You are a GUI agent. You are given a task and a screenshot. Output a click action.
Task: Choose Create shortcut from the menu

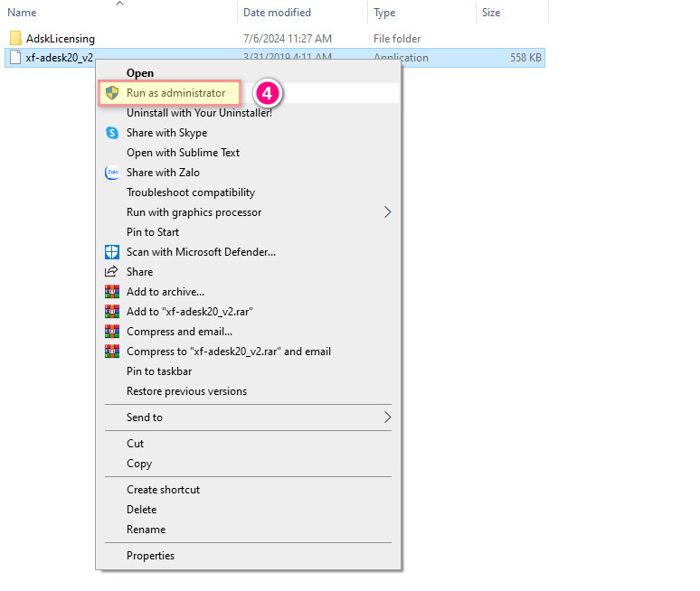pyautogui.click(x=163, y=490)
